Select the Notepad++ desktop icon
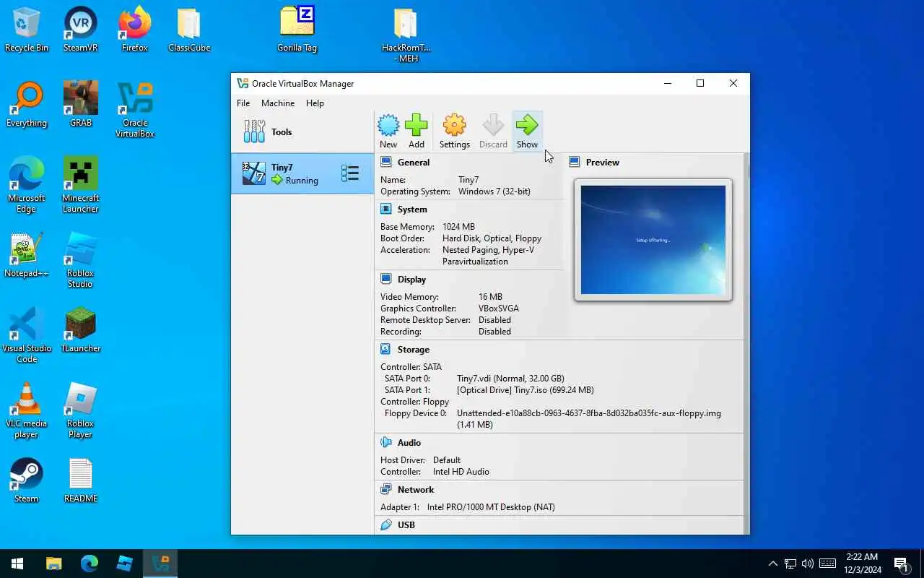 pyautogui.click(x=27, y=256)
